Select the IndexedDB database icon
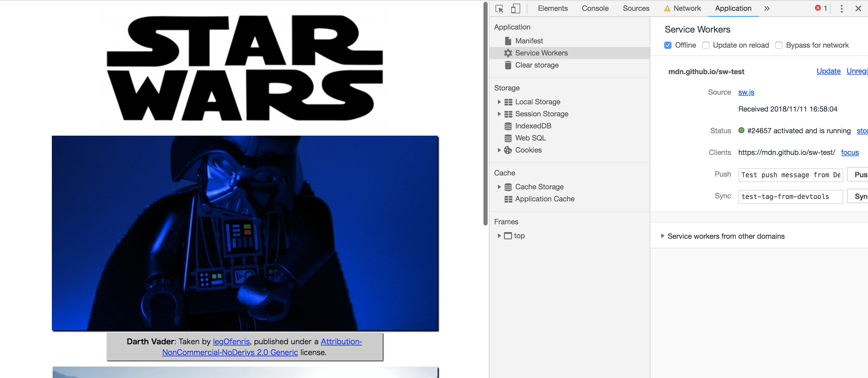The width and height of the screenshot is (868, 378). click(x=508, y=126)
